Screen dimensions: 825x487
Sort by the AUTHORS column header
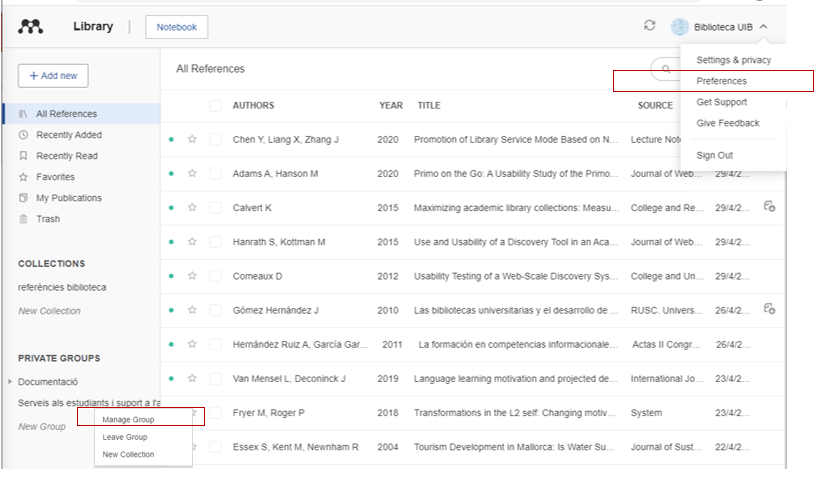point(253,105)
